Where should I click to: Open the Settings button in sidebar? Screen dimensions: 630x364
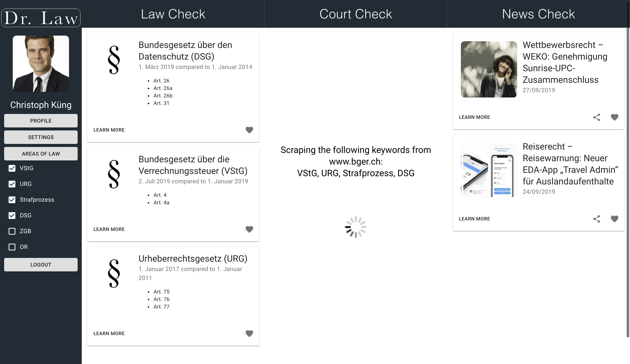click(41, 137)
